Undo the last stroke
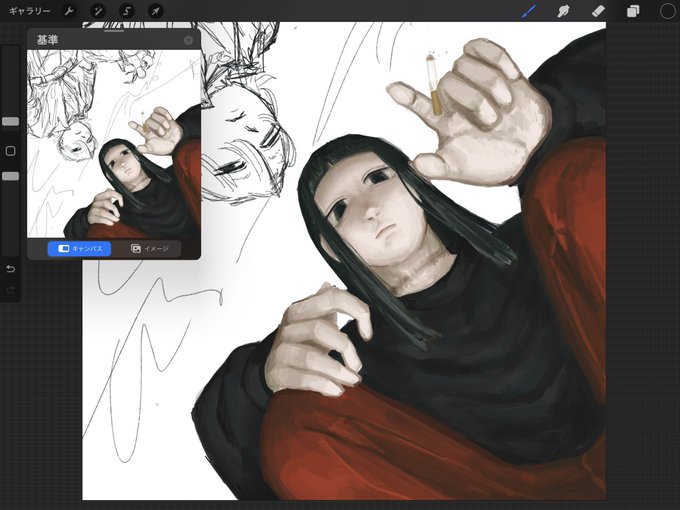Image resolution: width=680 pixels, height=510 pixels. coord(10,269)
